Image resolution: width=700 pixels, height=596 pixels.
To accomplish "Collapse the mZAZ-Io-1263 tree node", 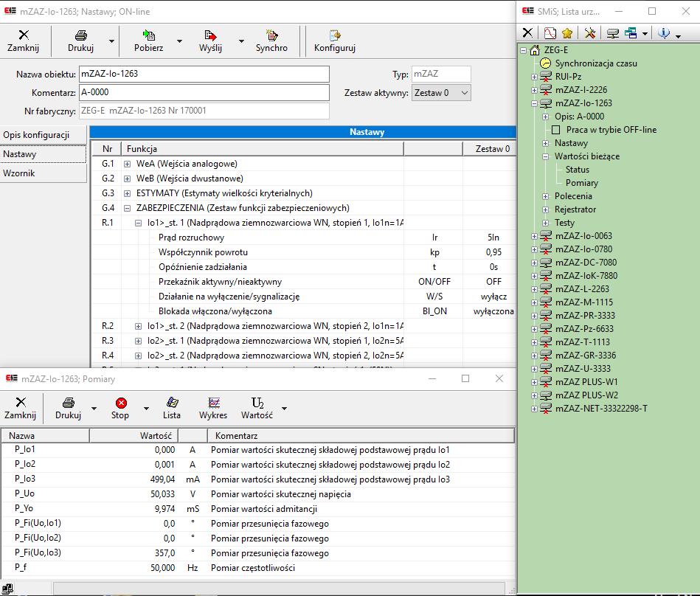I will click(534, 103).
